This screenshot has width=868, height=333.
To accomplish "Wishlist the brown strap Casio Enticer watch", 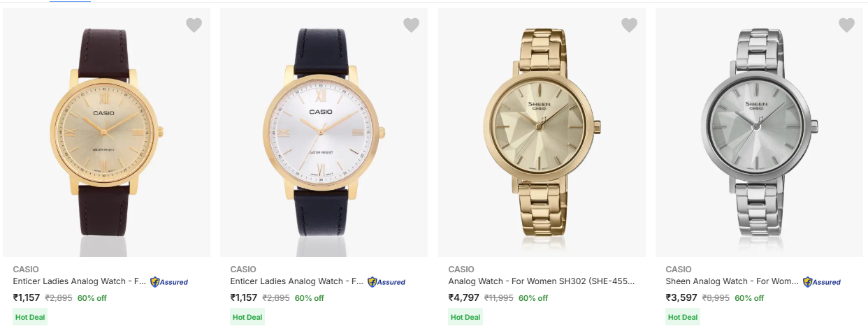I will tap(194, 26).
